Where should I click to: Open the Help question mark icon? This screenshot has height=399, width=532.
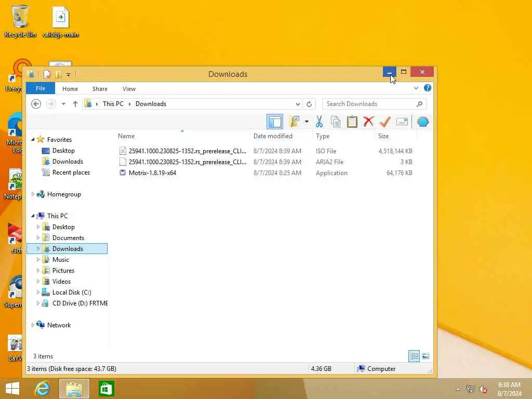pos(428,88)
